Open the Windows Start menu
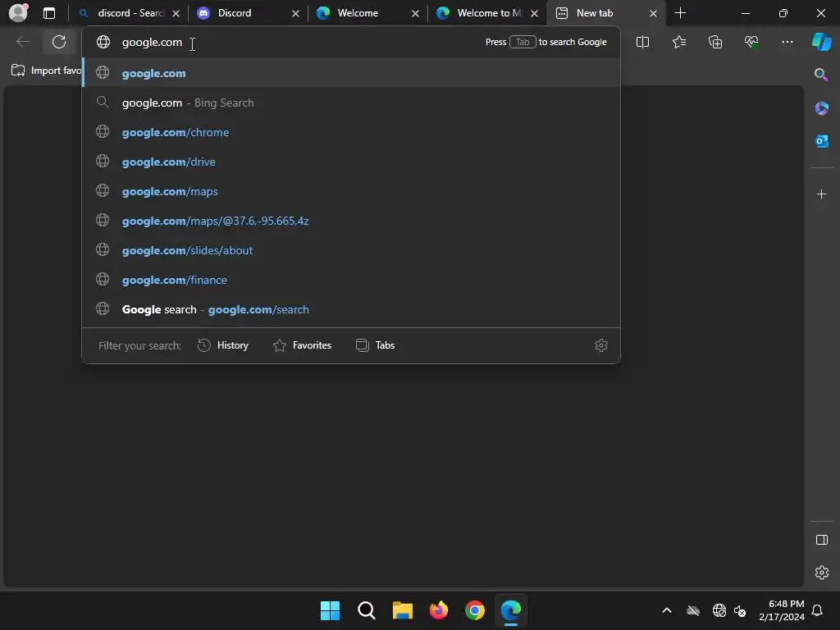This screenshot has width=840, height=630. (x=330, y=610)
